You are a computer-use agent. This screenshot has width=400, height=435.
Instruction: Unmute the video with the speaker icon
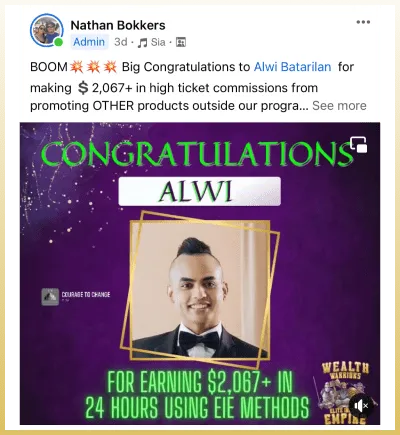[361, 406]
